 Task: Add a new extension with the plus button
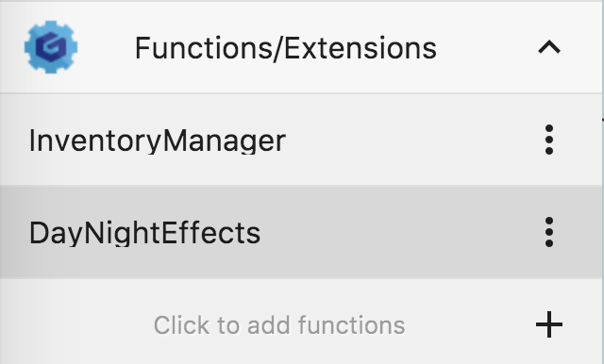point(549,324)
